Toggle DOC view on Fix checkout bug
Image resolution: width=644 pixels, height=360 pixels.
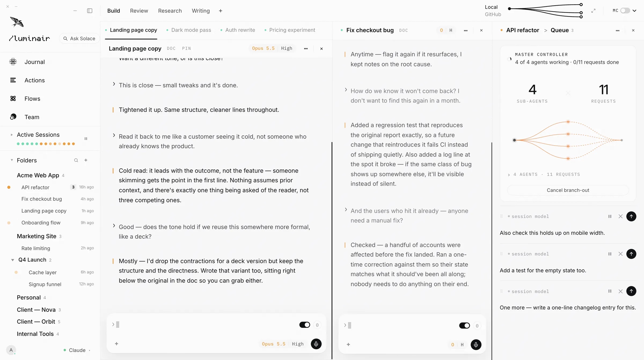403,30
